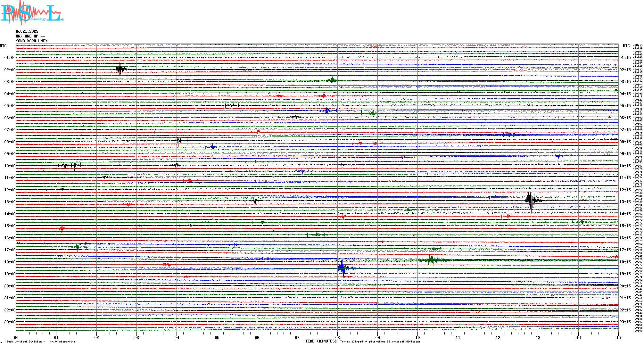Click the 12:00 hour label on the left
Screen dimensions: 644x346
point(10,190)
